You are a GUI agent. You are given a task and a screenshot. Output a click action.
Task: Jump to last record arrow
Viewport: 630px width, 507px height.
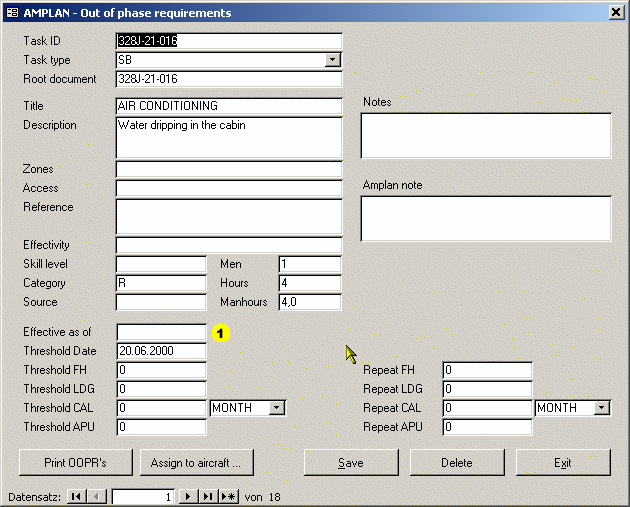tap(207, 496)
